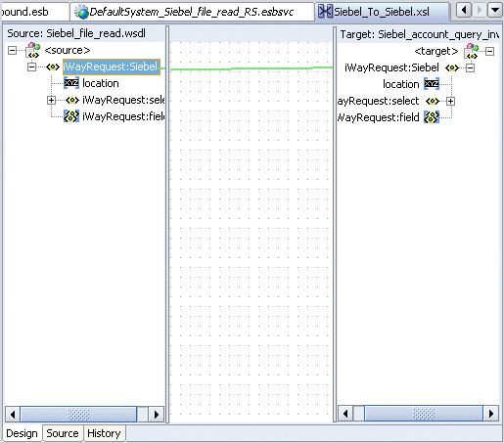Click the source iWayRequest:select element icon
The image size is (504, 443).
click(x=72, y=100)
